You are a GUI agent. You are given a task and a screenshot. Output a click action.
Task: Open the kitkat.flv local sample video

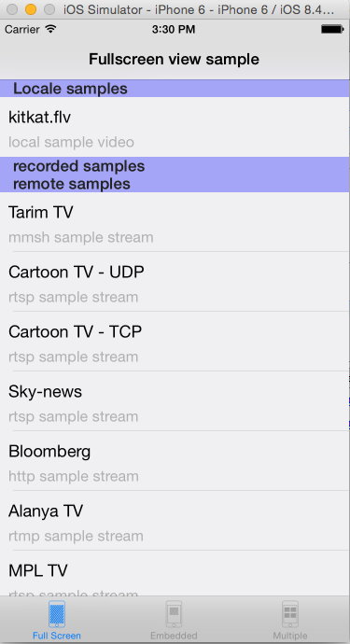click(175, 127)
